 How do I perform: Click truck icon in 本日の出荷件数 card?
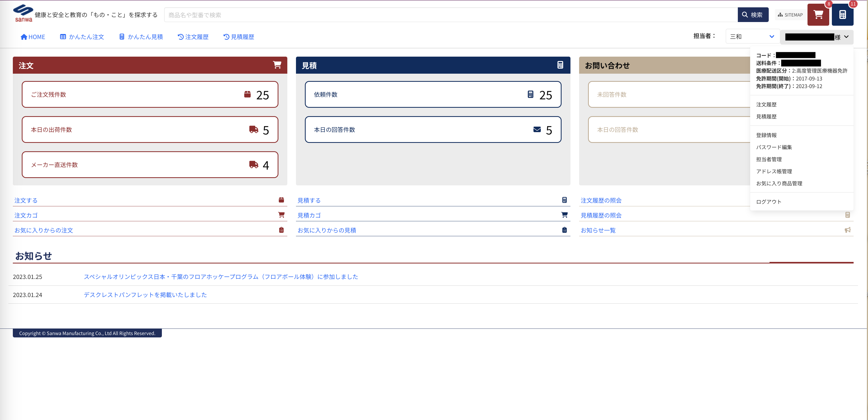click(253, 130)
